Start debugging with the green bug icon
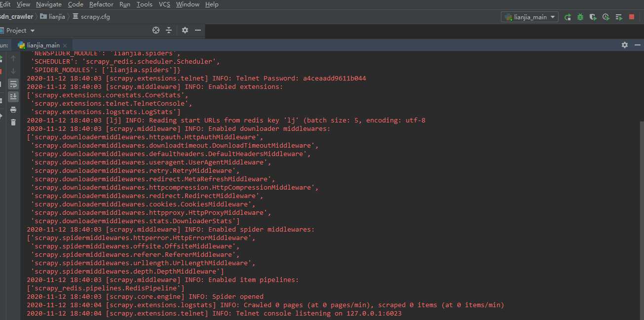 580,17
